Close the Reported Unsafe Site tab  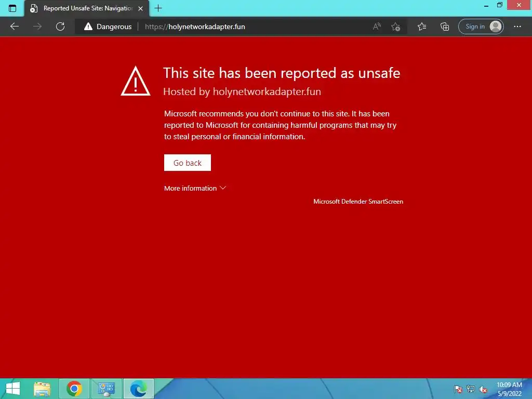click(x=140, y=8)
